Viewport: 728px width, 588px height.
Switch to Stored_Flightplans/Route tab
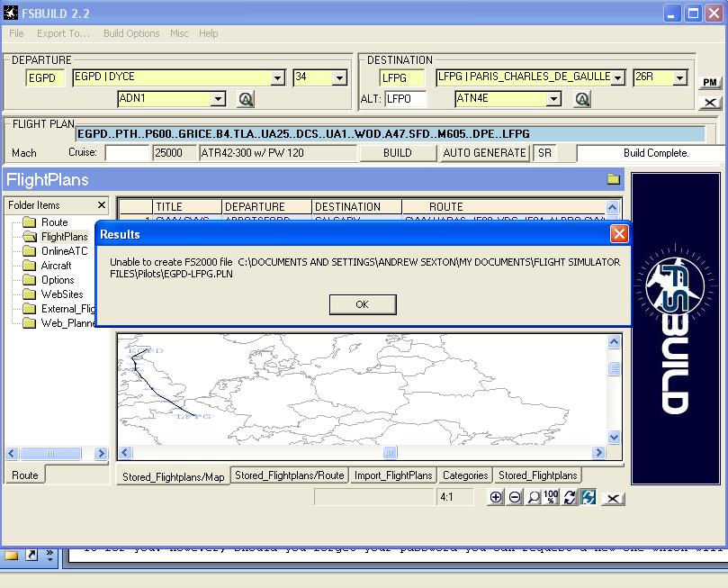click(289, 475)
